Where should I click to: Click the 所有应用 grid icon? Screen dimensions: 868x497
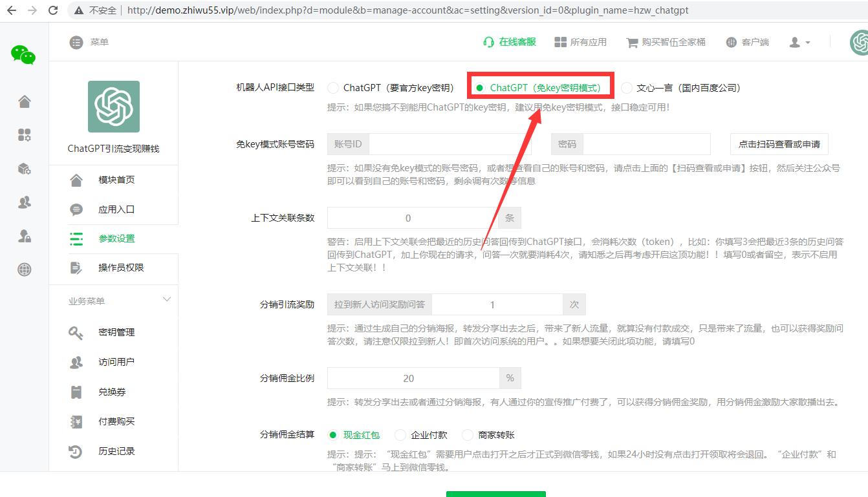coord(560,42)
